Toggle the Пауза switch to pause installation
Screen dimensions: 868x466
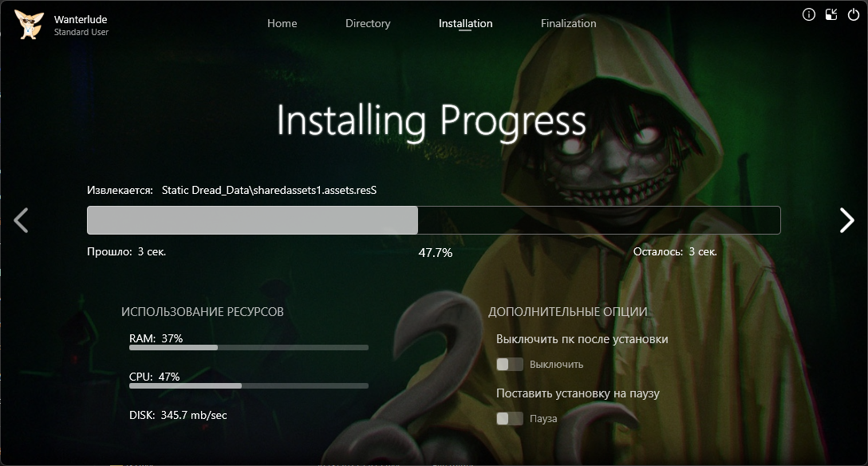510,419
